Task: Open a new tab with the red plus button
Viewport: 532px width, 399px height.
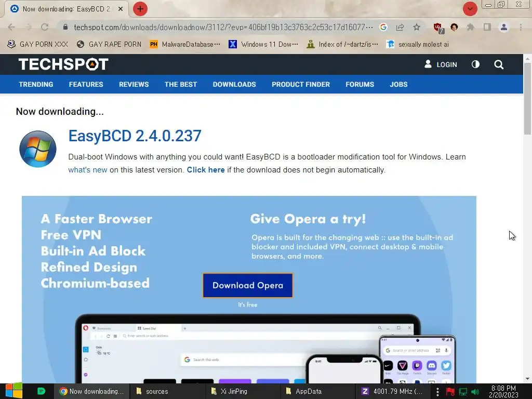Action: pyautogui.click(x=140, y=9)
